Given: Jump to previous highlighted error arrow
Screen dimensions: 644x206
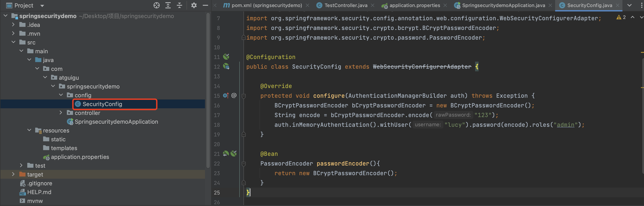Looking at the screenshot, I should pyautogui.click(x=633, y=17).
